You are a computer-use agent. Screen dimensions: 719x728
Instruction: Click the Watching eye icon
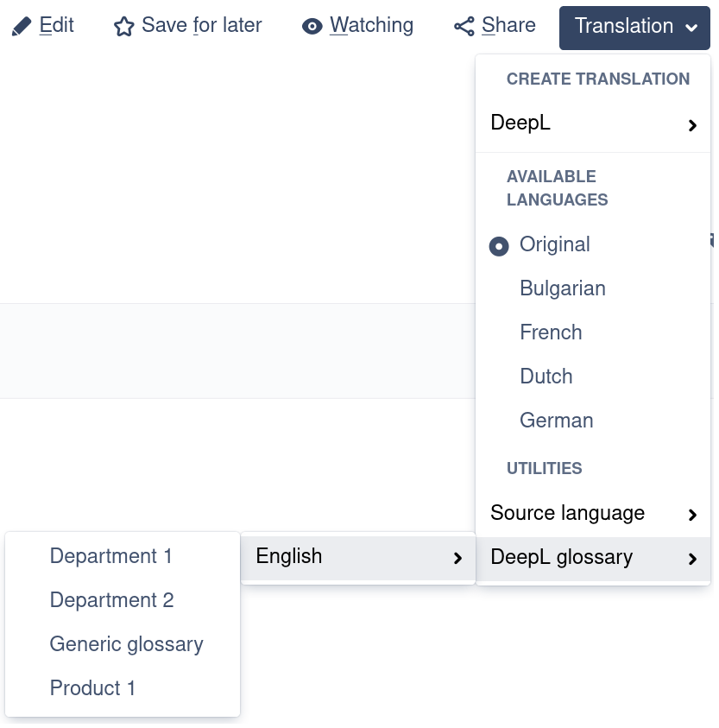tap(312, 27)
